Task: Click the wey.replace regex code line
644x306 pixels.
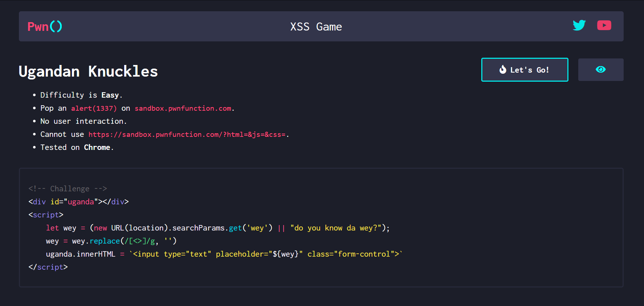Action: tap(111, 241)
